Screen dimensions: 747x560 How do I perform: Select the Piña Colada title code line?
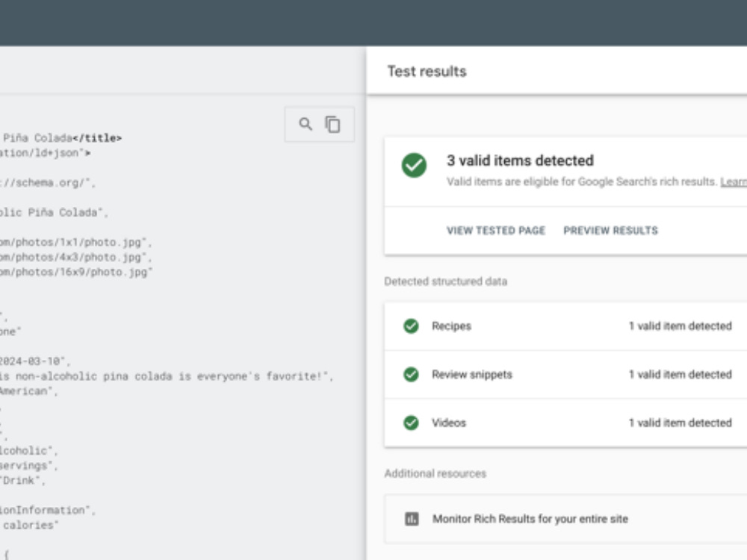point(61,138)
